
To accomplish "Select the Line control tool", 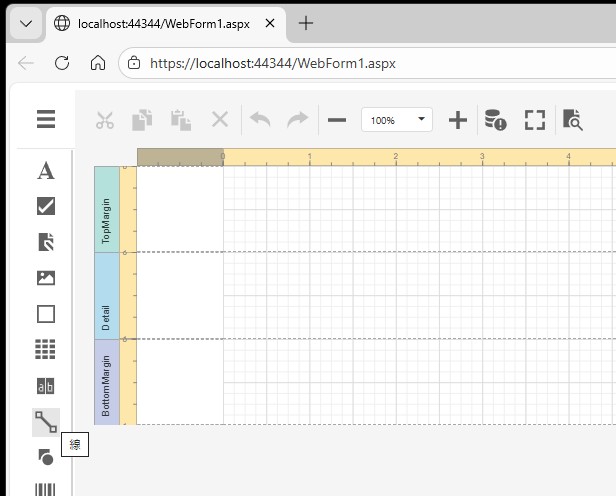I will click(x=46, y=422).
